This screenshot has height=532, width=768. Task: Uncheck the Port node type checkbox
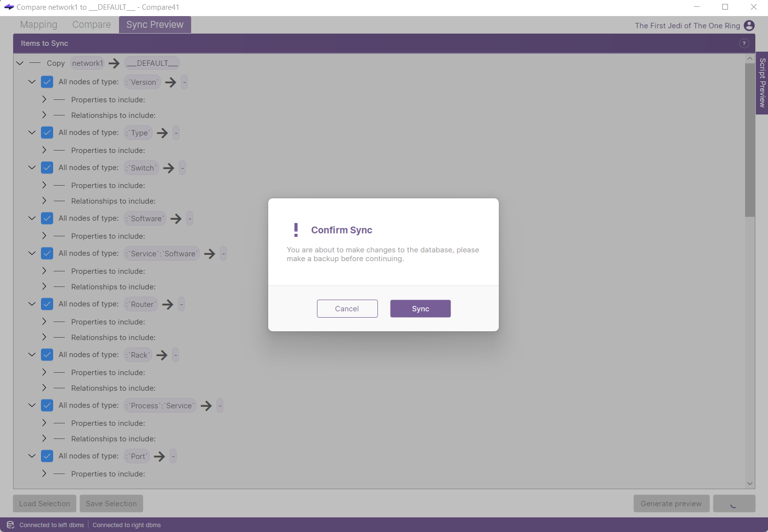coord(47,456)
